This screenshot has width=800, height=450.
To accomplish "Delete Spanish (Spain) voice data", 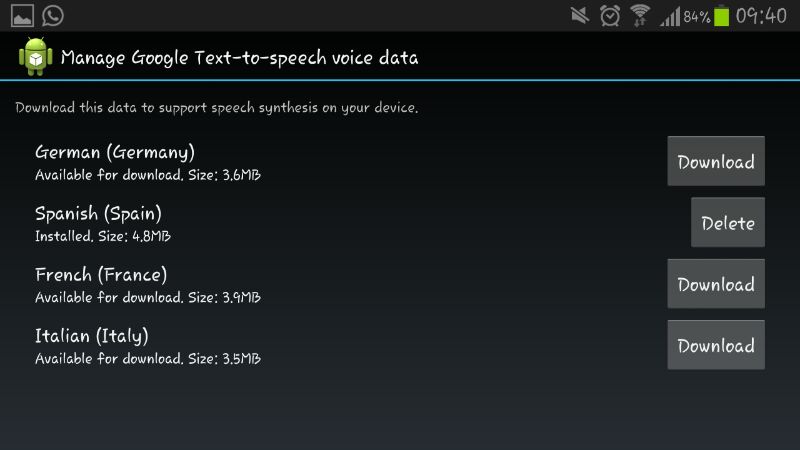I will pos(728,222).
